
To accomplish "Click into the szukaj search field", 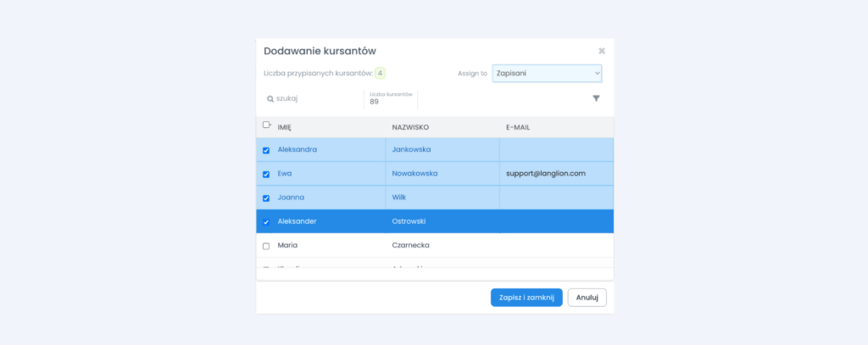I will (314, 99).
